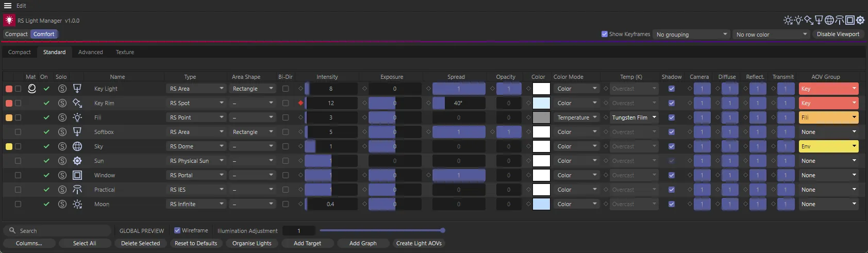Solo the Sky dome light
This screenshot has height=253, width=868.
point(62,146)
